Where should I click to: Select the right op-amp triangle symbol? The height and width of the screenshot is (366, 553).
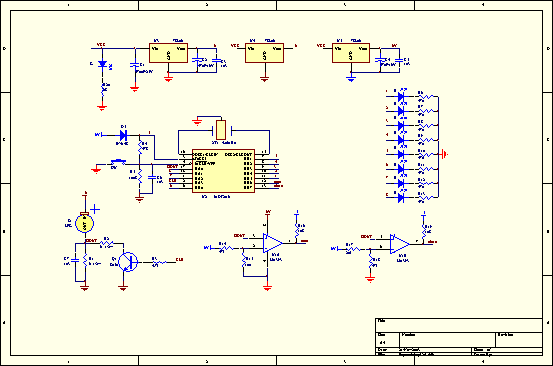pos(400,244)
